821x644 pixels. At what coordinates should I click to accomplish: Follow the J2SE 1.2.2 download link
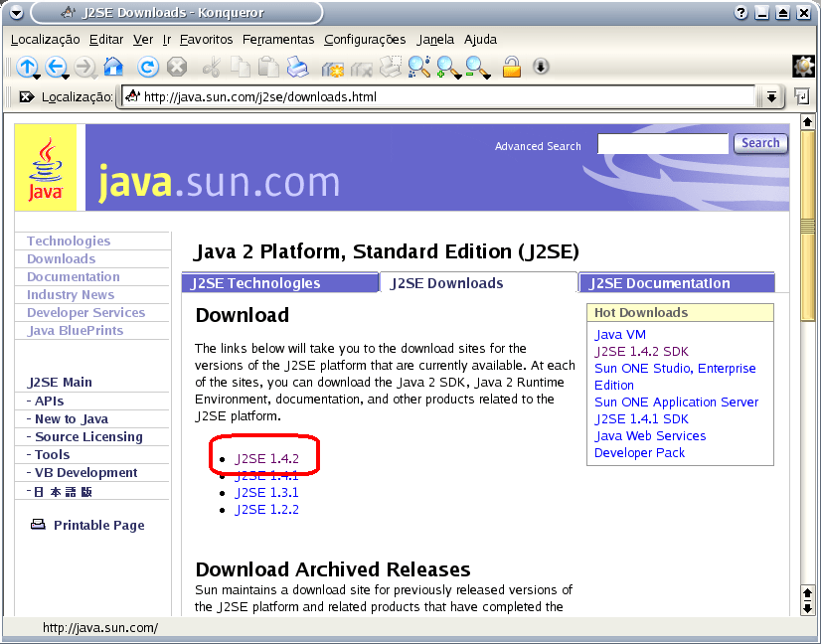(266, 510)
